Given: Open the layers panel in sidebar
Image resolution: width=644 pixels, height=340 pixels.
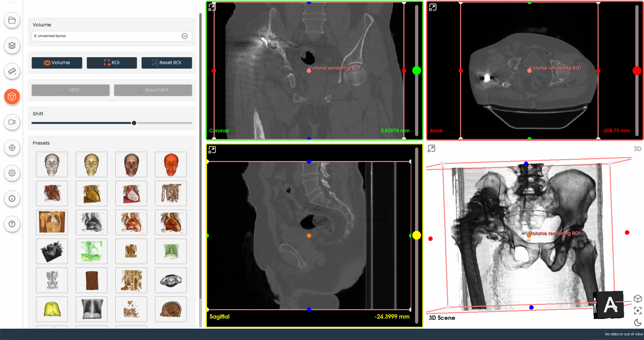Looking at the screenshot, I should click(12, 46).
